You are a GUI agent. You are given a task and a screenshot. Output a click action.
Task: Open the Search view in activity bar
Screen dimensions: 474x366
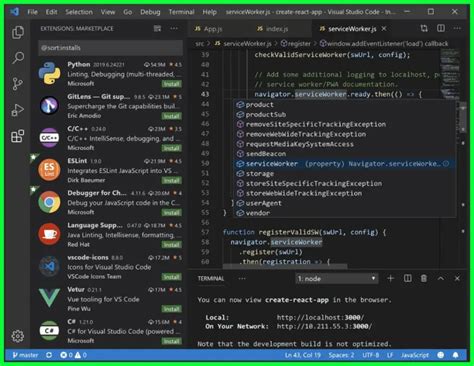pyautogui.click(x=18, y=58)
